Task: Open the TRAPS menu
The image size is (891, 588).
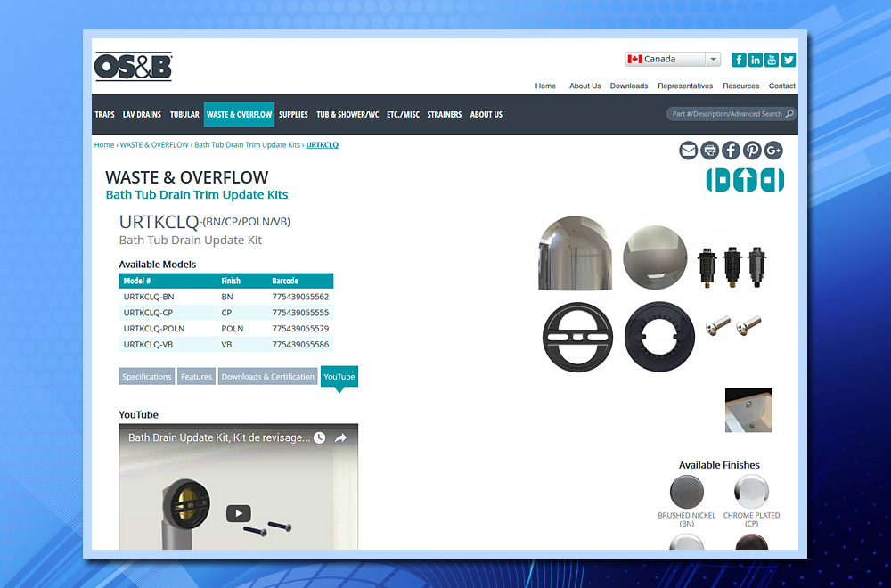Action: (x=104, y=114)
